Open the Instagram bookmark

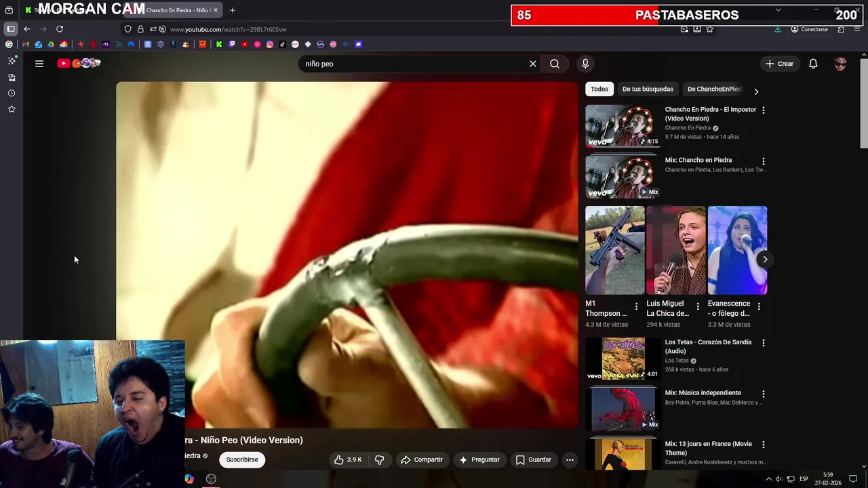(270, 44)
